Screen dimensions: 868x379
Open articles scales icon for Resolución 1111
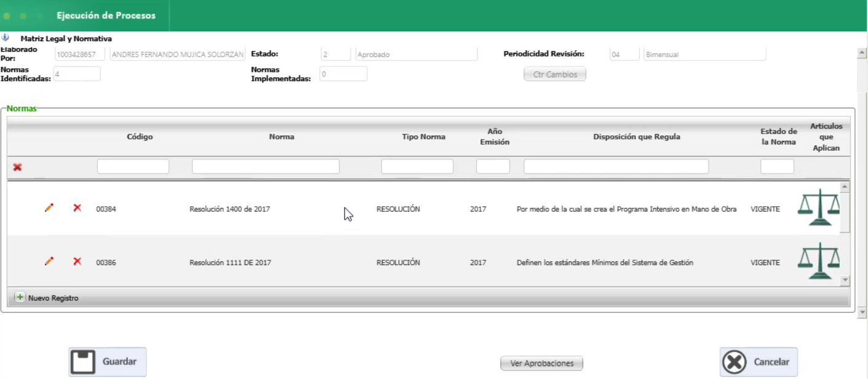point(818,261)
